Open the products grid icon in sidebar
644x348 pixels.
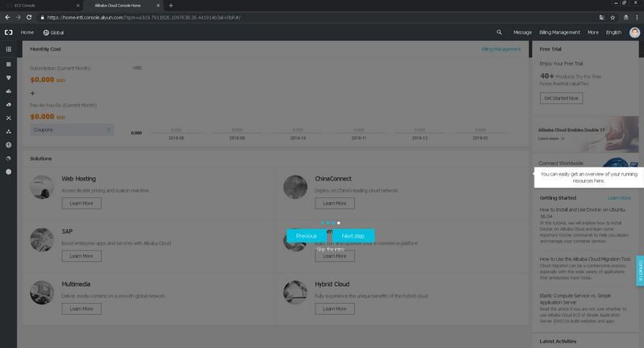pyautogui.click(x=9, y=49)
